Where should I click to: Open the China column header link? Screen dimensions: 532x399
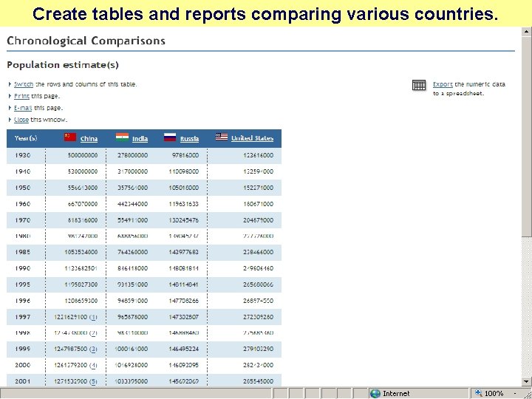89,138
